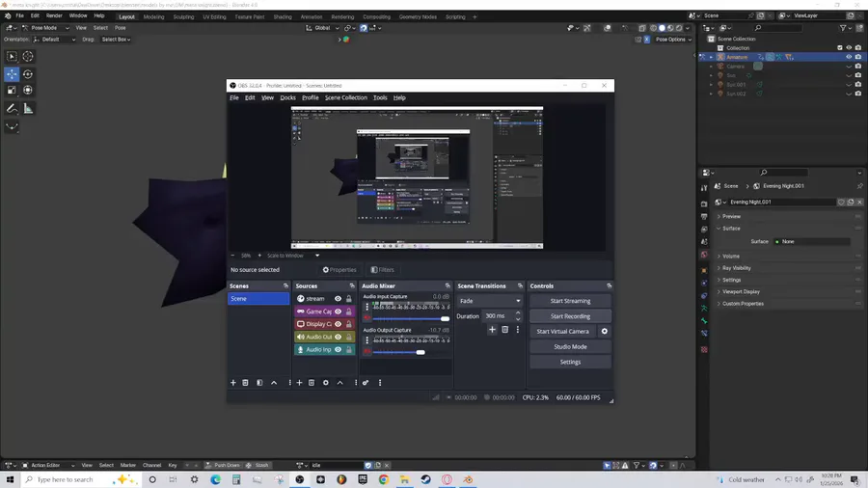
Task: Select the Select Box tool in Blender
Action: pyautogui.click(x=12, y=57)
